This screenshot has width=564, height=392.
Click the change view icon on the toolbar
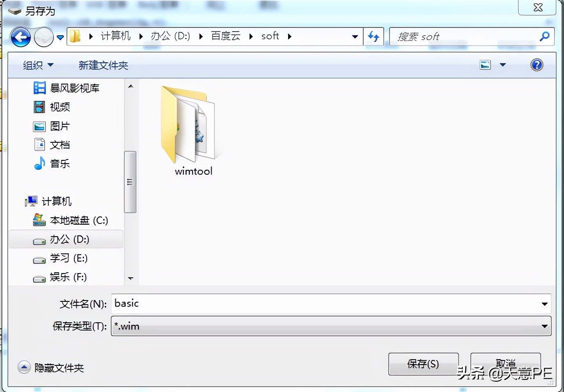pyautogui.click(x=485, y=64)
